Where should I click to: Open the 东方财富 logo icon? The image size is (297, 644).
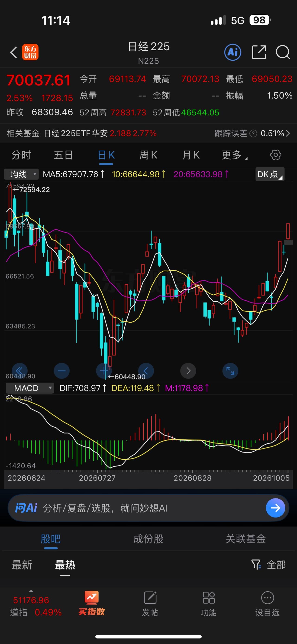pyautogui.click(x=30, y=52)
